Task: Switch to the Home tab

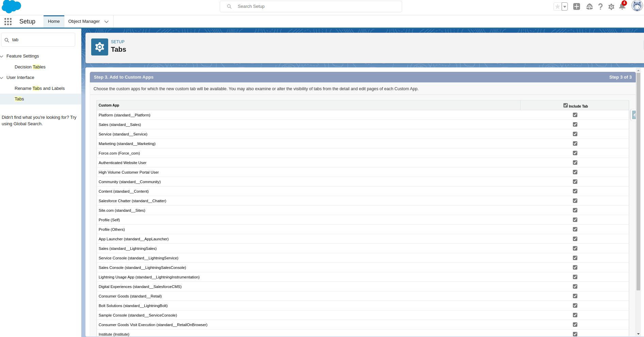Action: 54,21
